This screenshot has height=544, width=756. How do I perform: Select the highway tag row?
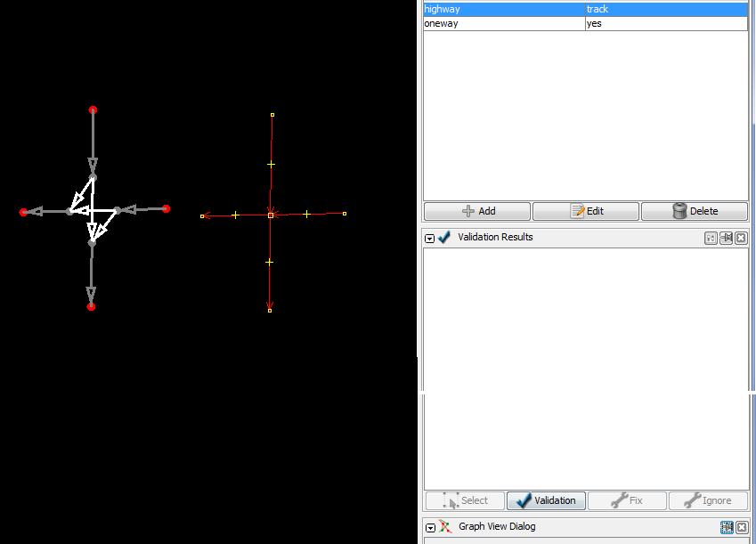pyautogui.click(x=503, y=9)
